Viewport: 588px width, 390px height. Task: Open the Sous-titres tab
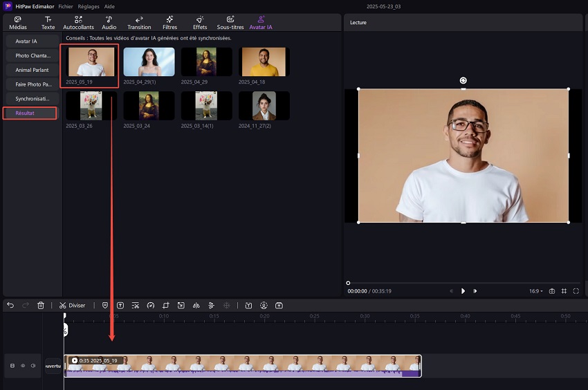pyautogui.click(x=230, y=23)
